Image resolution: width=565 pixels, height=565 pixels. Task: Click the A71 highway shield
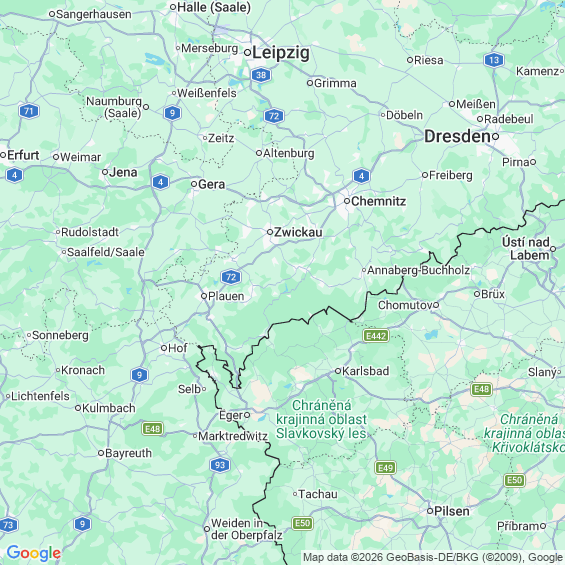pyautogui.click(x=29, y=111)
